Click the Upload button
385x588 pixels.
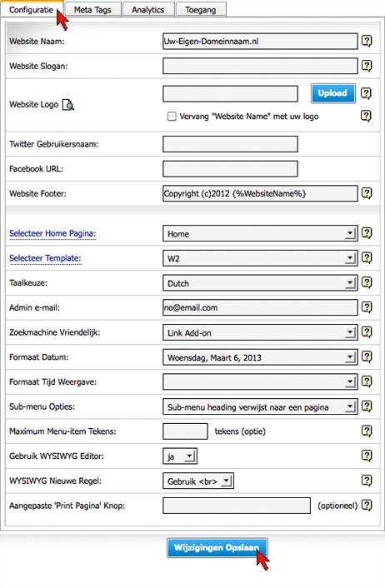[332, 93]
